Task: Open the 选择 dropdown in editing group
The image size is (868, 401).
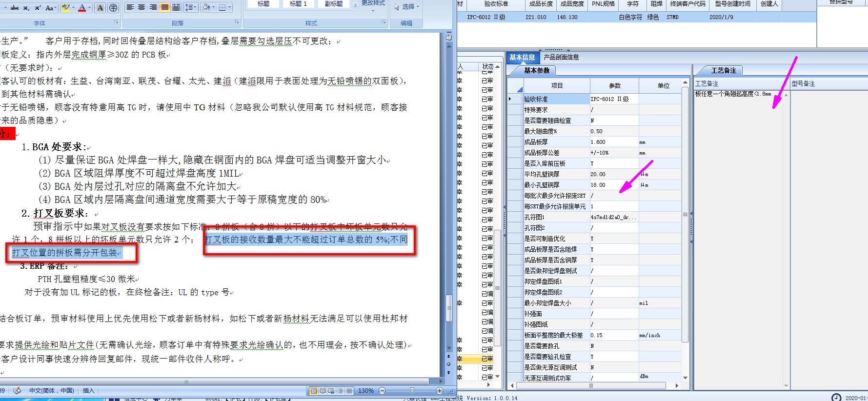Action: pyautogui.click(x=407, y=7)
